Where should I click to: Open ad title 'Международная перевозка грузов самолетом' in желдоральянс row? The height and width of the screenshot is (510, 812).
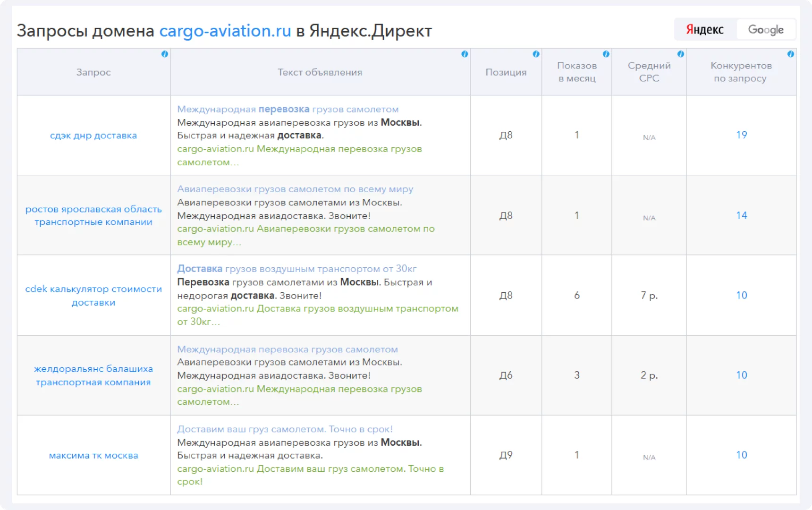288,349
